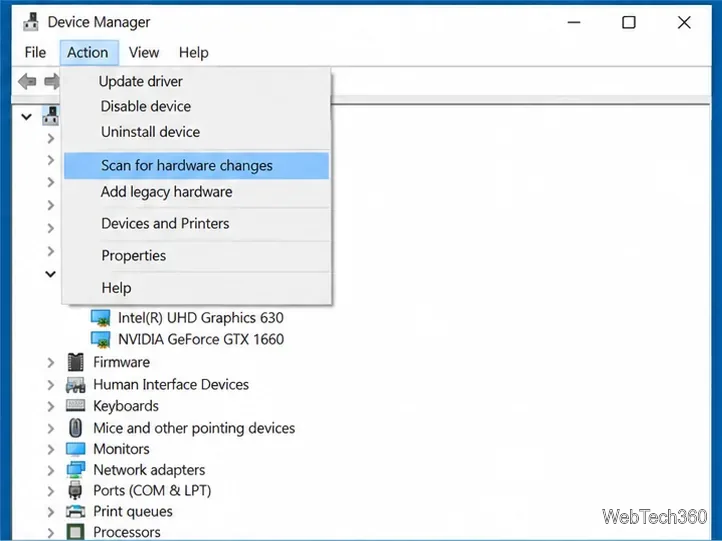Choose Update driver from Action menu

pos(196,81)
